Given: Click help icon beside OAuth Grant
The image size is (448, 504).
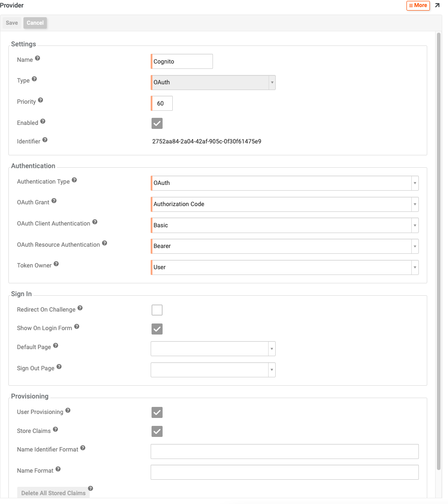Looking at the screenshot, I should pos(54,200).
